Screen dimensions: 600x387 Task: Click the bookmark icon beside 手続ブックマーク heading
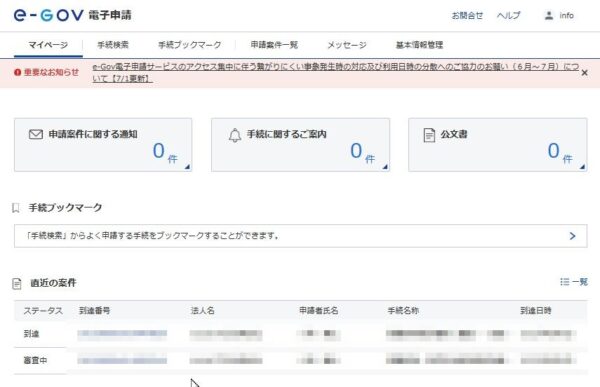[16, 208]
